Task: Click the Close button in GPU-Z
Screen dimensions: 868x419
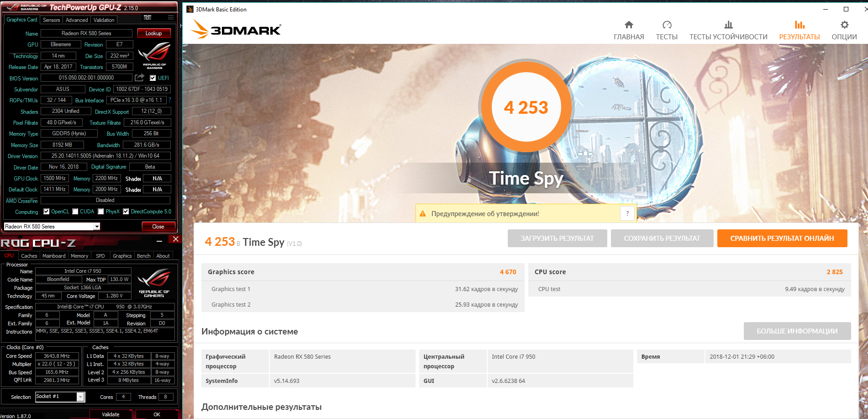Action: tap(158, 227)
